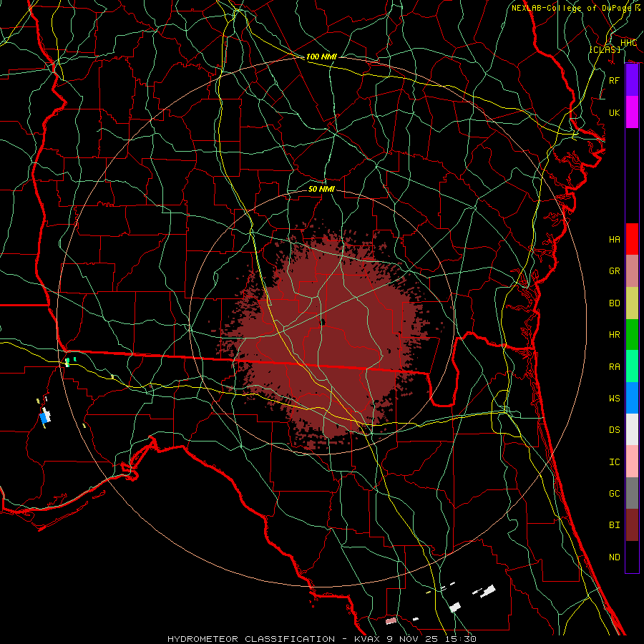Click the UK legend label

click(x=614, y=112)
